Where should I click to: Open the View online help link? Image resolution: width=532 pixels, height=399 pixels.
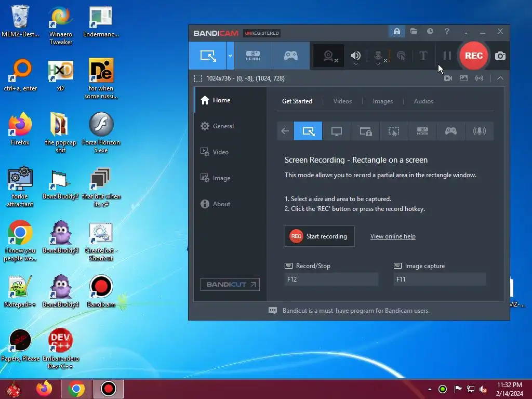click(393, 236)
